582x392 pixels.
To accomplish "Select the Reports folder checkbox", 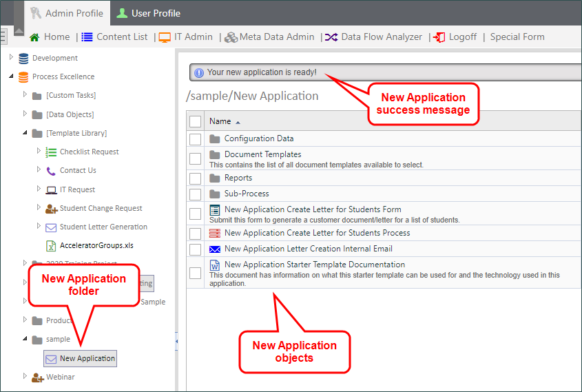I will [x=196, y=178].
